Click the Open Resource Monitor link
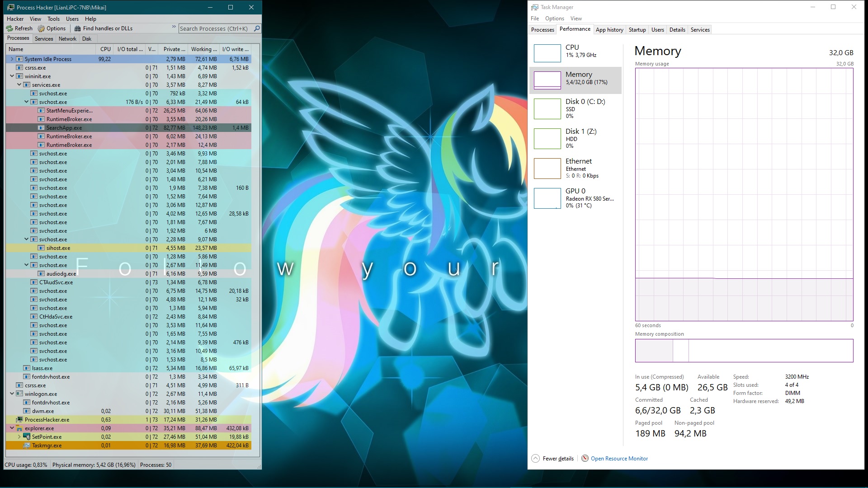The image size is (868, 488). [619, 459]
